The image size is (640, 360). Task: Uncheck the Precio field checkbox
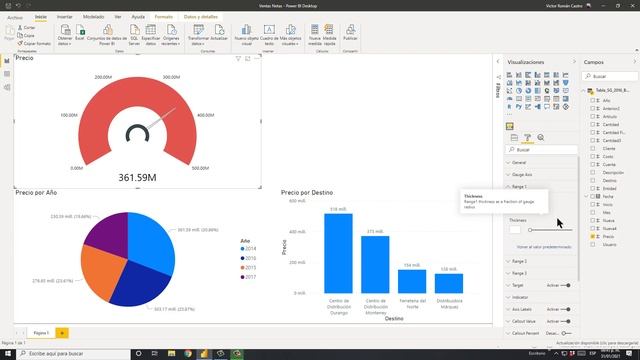click(x=592, y=236)
